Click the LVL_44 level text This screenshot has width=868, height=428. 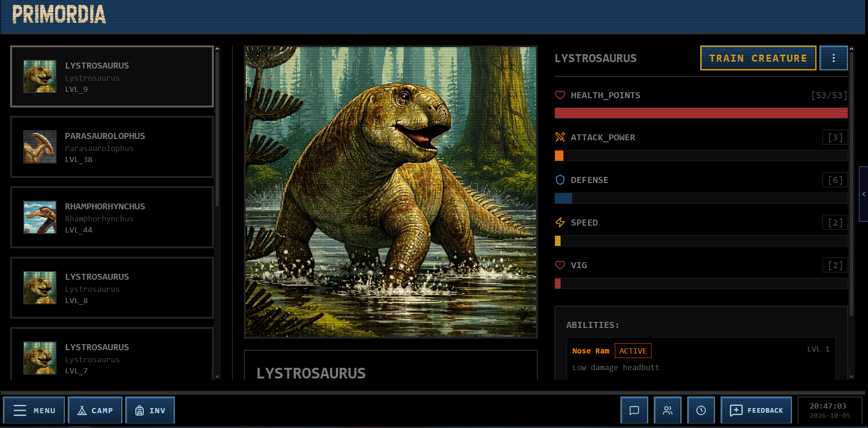pos(79,230)
